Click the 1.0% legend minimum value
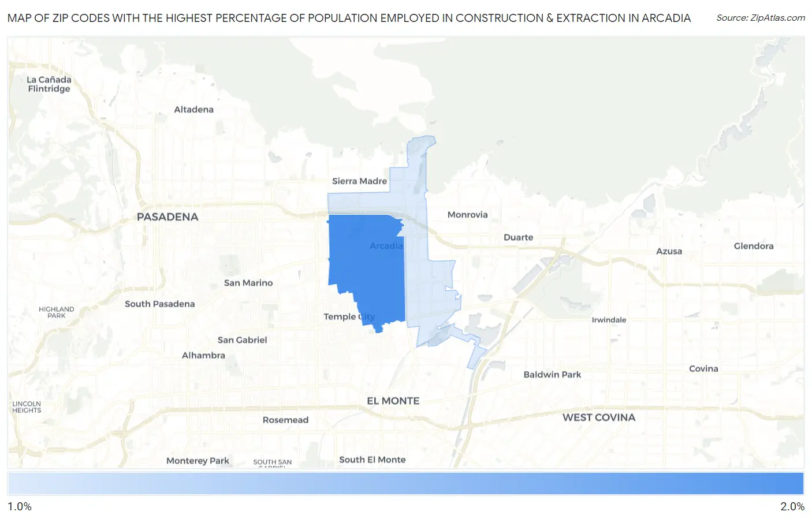The height and width of the screenshot is (519, 812). [20, 506]
